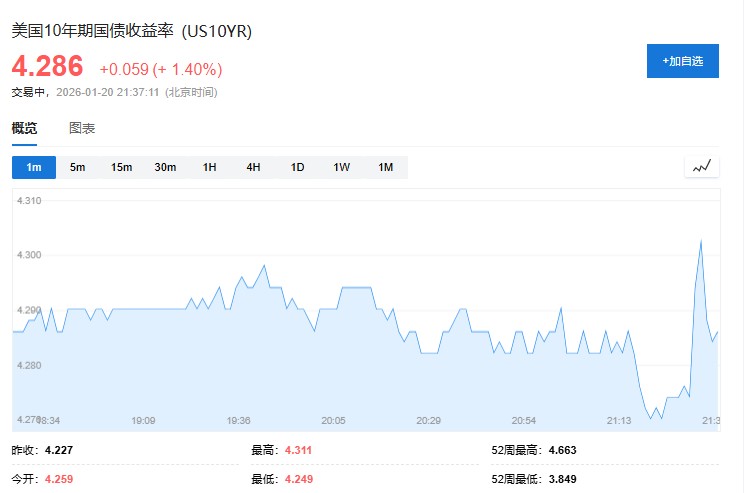Viewport: 744px width, 493px height.
Task: Click the yield spike peak on chart
Action: click(701, 240)
